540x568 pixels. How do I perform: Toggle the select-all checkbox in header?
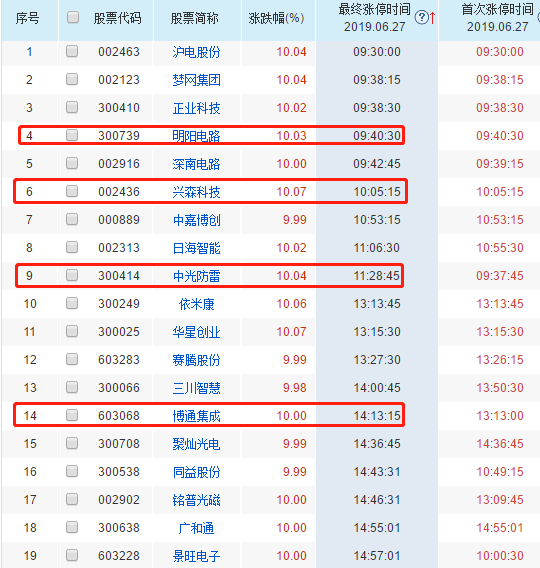point(73,17)
